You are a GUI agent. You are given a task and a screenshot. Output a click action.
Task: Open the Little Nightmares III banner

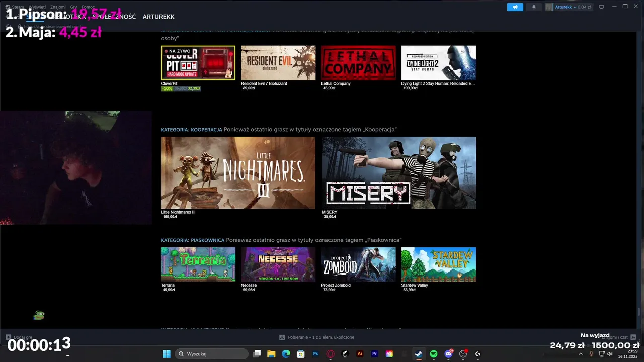(238, 173)
